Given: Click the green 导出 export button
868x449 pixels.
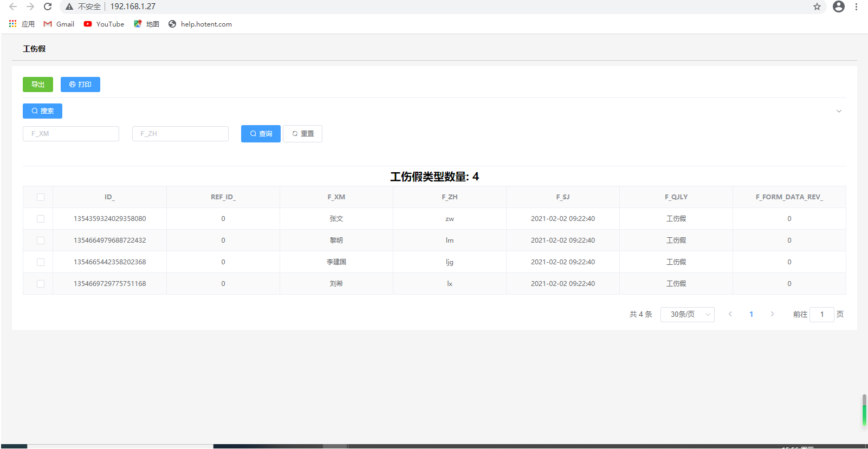Looking at the screenshot, I should [38, 84].
